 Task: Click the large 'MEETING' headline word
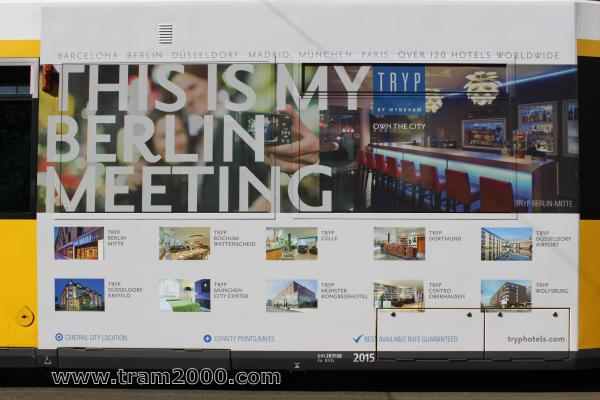coord(190,189)
